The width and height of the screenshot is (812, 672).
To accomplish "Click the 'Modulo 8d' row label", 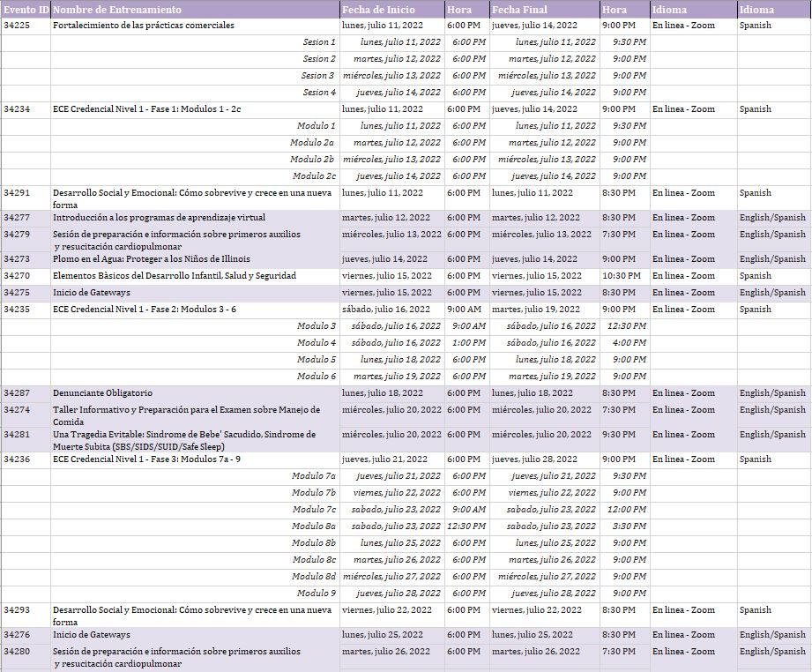I will click(313, 577).
